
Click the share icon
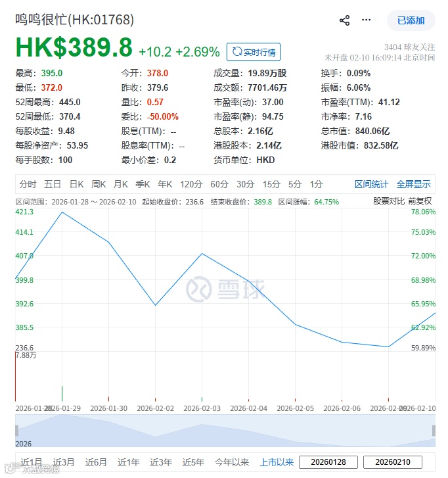[344, 20]
